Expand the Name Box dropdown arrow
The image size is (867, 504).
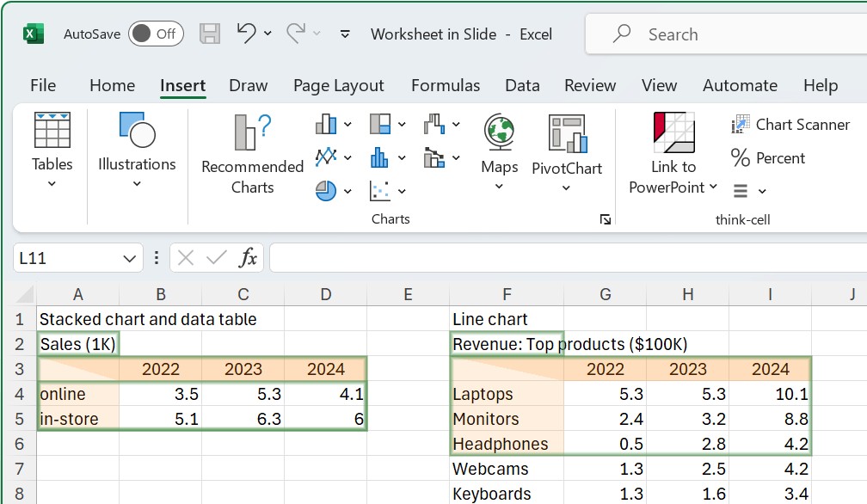point(129,258)
